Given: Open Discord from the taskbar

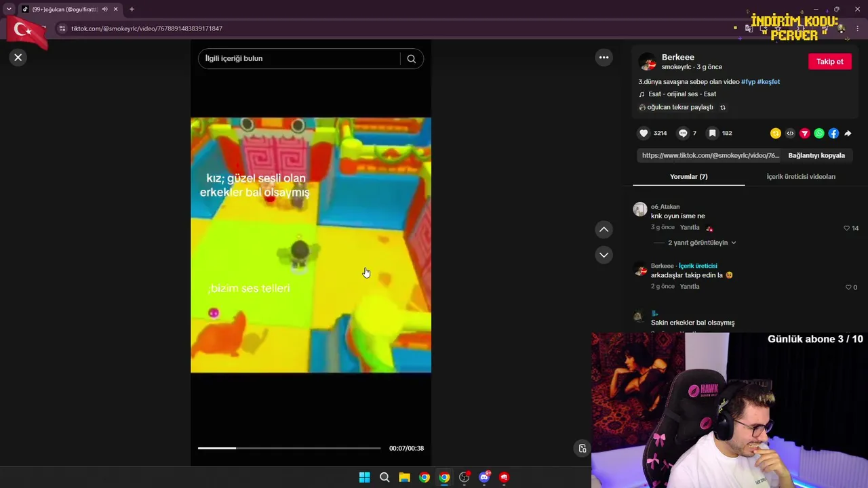Looking at the screenshot, I should pos(484,477).
